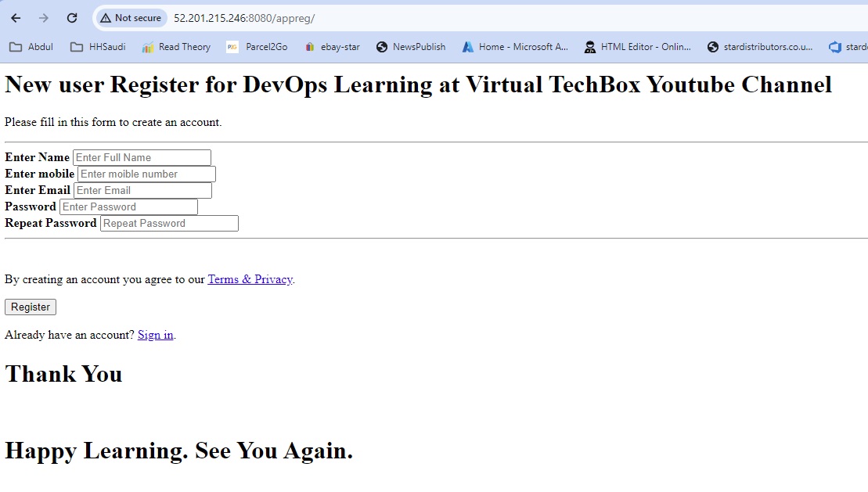Click the 'Enter Email' label text

pos(38,190)
